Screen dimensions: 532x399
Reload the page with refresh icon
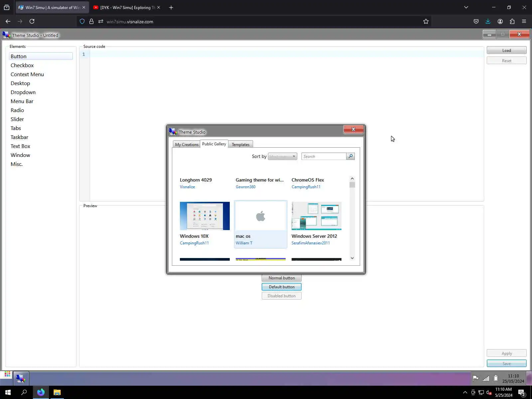click(x=32, y=21)
